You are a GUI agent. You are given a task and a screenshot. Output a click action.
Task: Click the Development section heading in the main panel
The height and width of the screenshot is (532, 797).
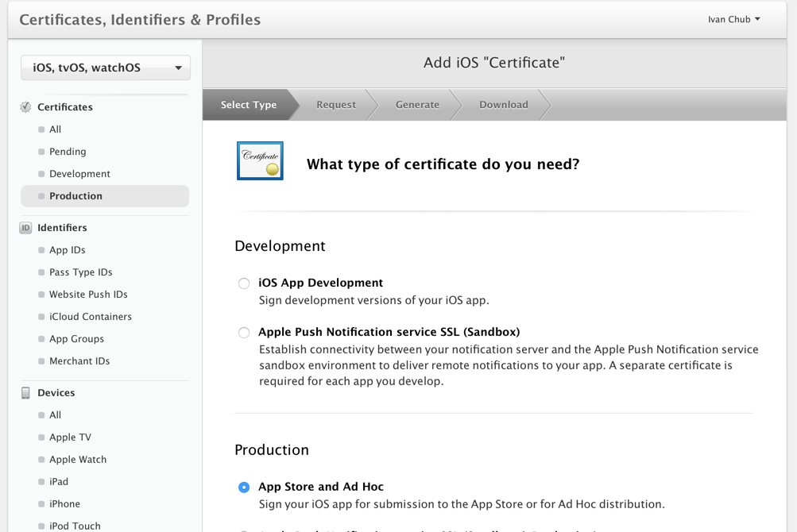[280, 246]
